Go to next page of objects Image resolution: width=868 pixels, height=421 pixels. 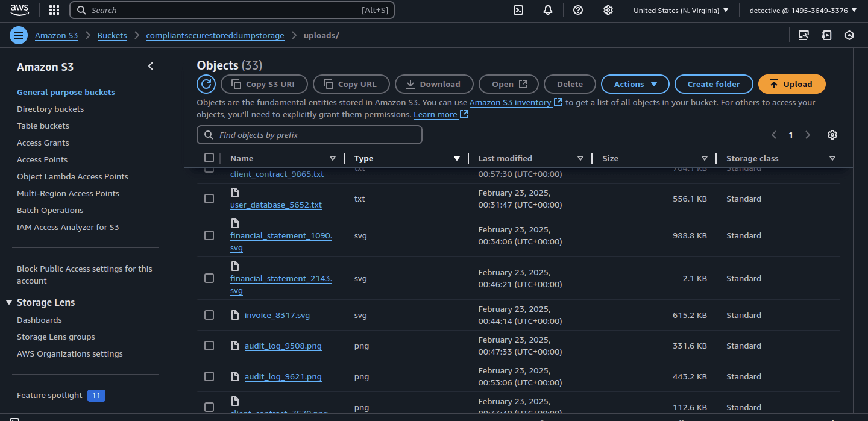[x=808, y=135]
